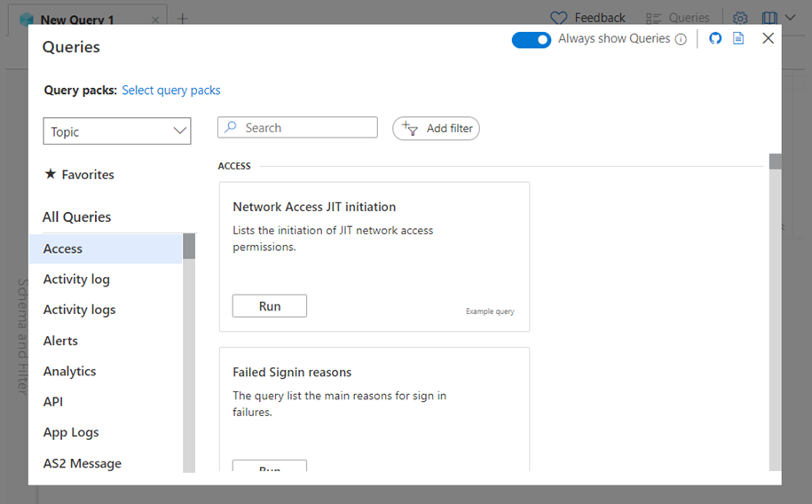Image resolution: width=812 pixels, height=504 pixels.
Task: Close the Queries dialog
Action: [x=769, y=38]
